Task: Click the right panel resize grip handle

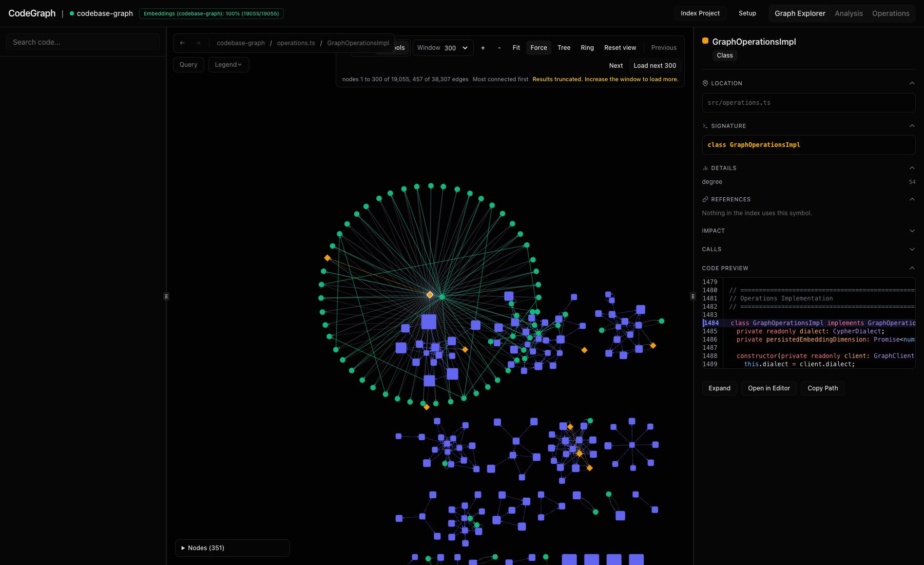Action: pos(693,296)
